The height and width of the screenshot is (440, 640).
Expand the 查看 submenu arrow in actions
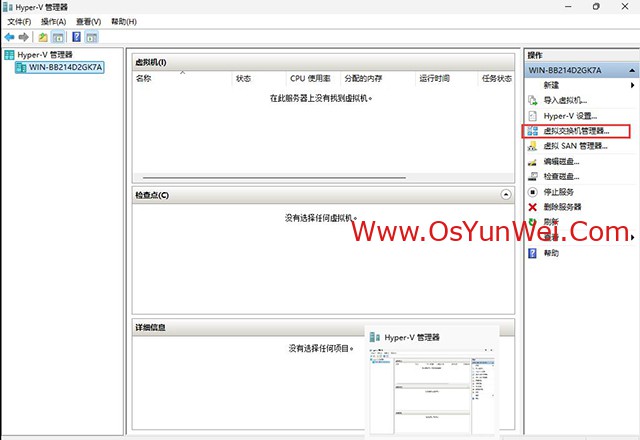pyautogui.click(x=633, y=238)
